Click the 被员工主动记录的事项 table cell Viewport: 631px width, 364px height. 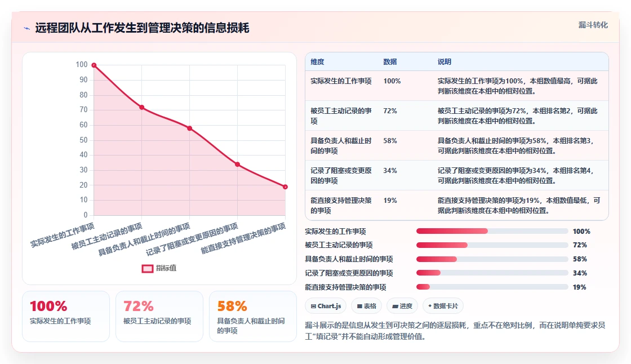pos(341,116)
